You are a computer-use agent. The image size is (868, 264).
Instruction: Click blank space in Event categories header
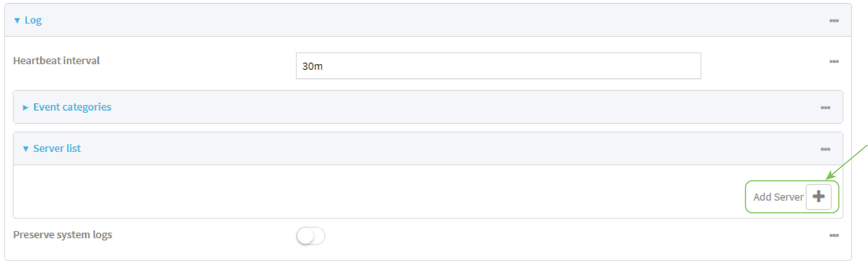(x=438, y=107)
